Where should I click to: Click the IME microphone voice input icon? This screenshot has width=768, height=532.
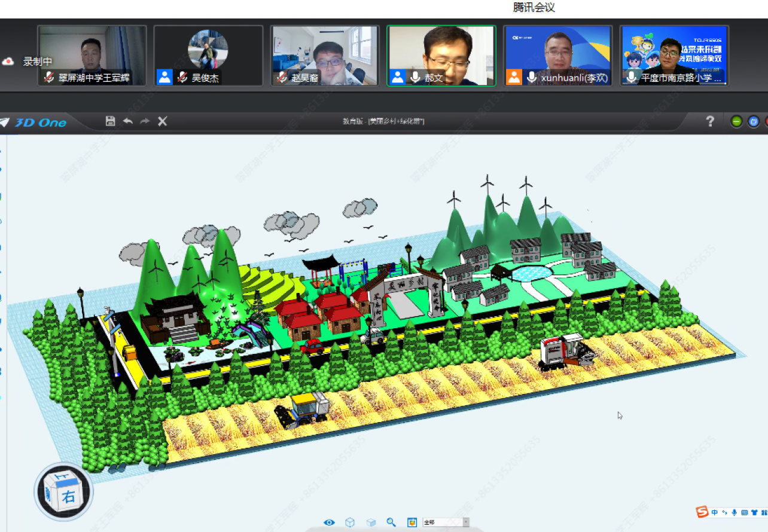coord(735,512)
